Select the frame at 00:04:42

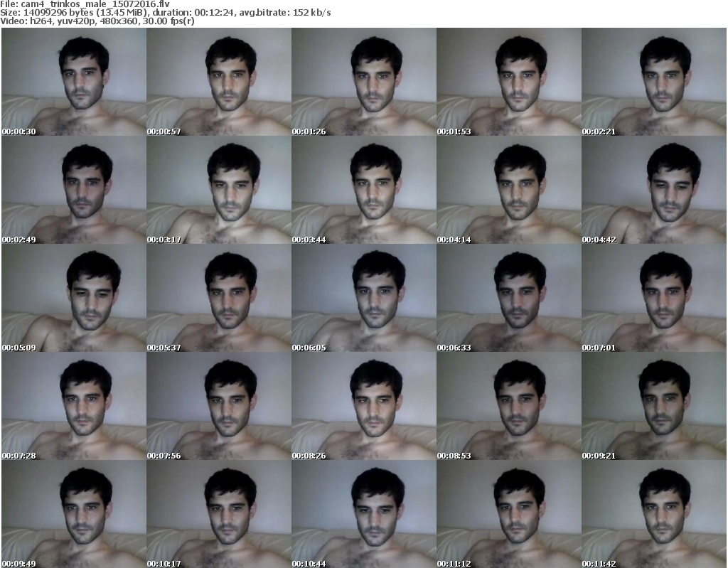(654, 190)
